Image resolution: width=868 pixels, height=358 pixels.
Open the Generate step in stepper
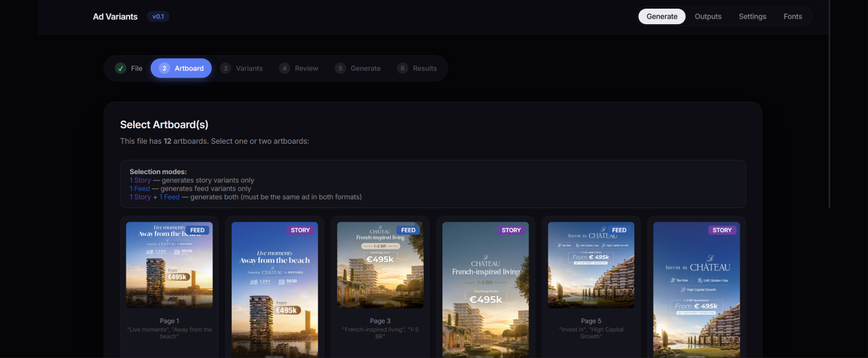358,68
